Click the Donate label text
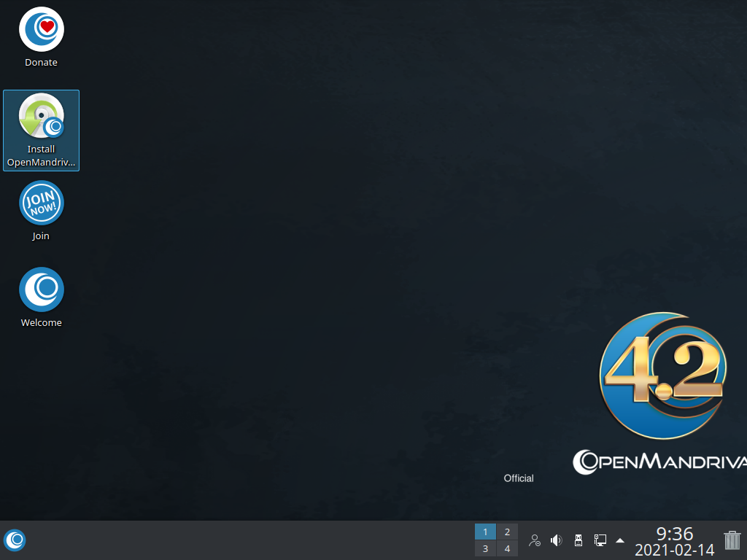The width and height of the screenshot is (747, 560). 41,63
